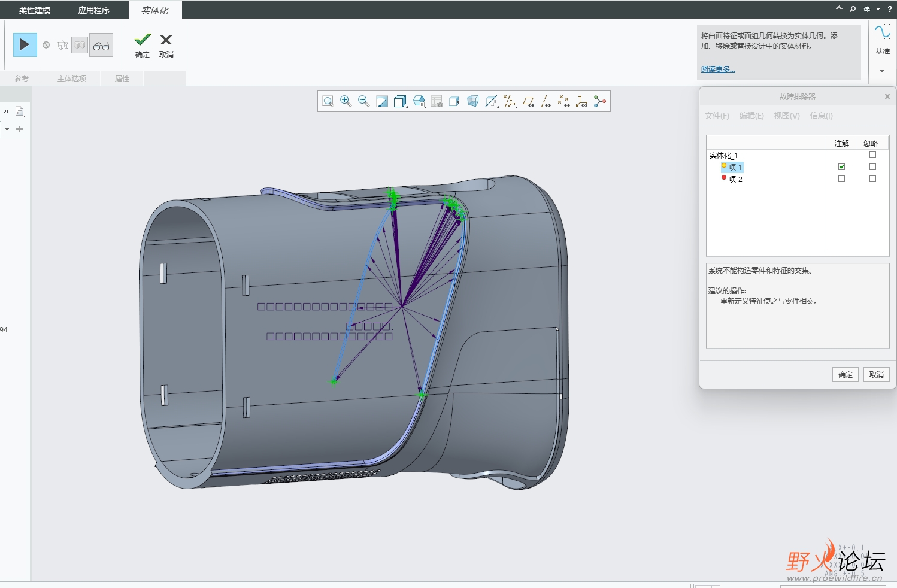Image resolution: width=897 pixels, height=588 pixels.
Task: Check the 忽略 checkbox for 项 2
Action: pyautogui.click(x=872, y=178)
